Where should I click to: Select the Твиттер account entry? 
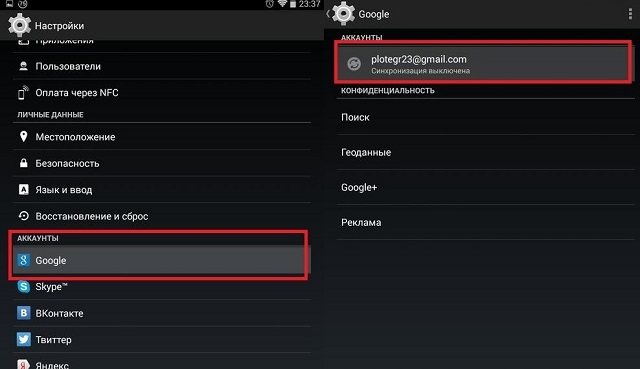coord(162,340)
